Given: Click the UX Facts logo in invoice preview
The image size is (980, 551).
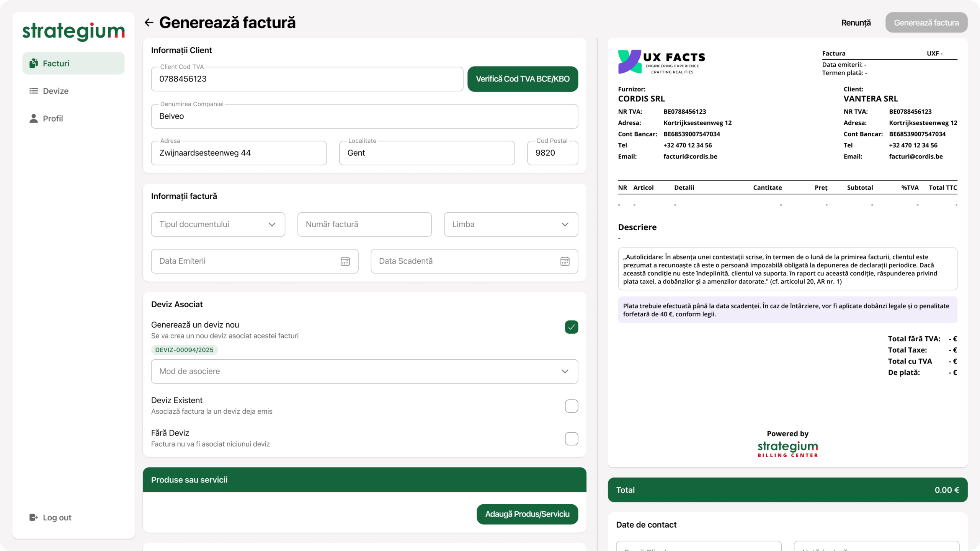Looking at the screenshot, I should pyautogui.click(x=661, y=62).
